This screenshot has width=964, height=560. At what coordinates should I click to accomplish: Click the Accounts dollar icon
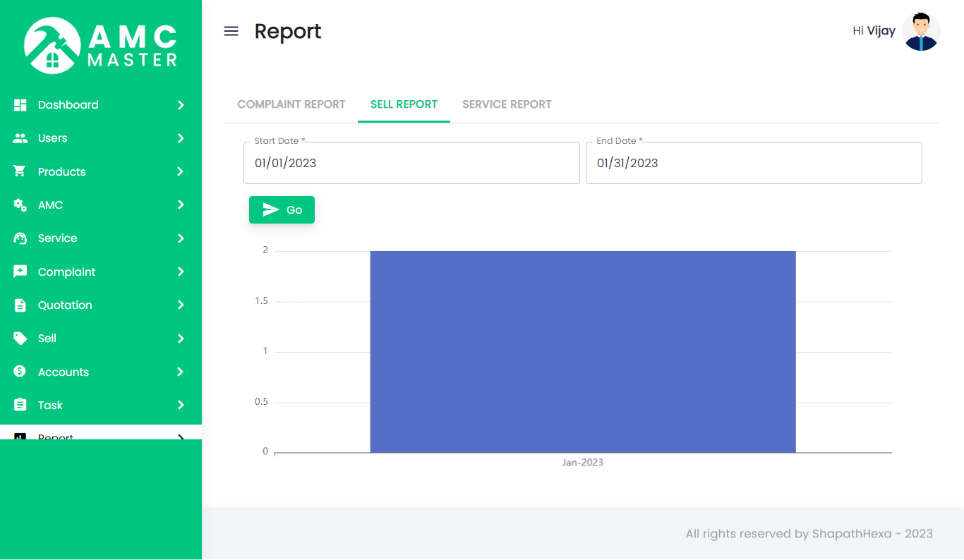(20, 372)
